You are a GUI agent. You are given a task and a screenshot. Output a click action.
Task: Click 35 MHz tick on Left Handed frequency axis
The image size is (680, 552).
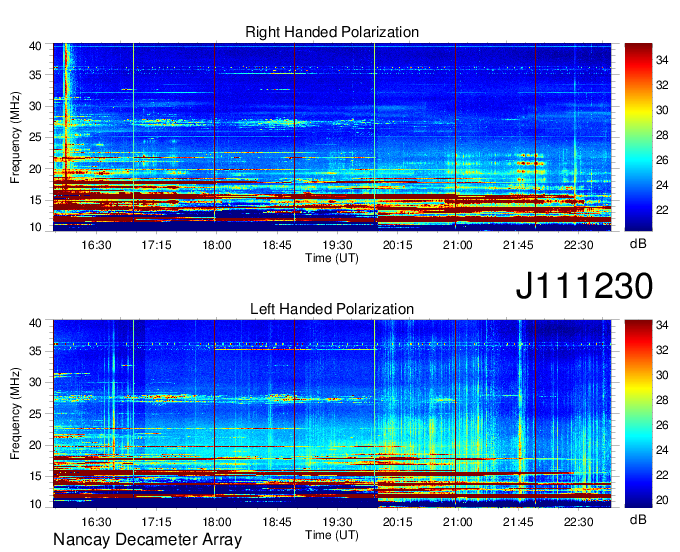pos(36,351)
